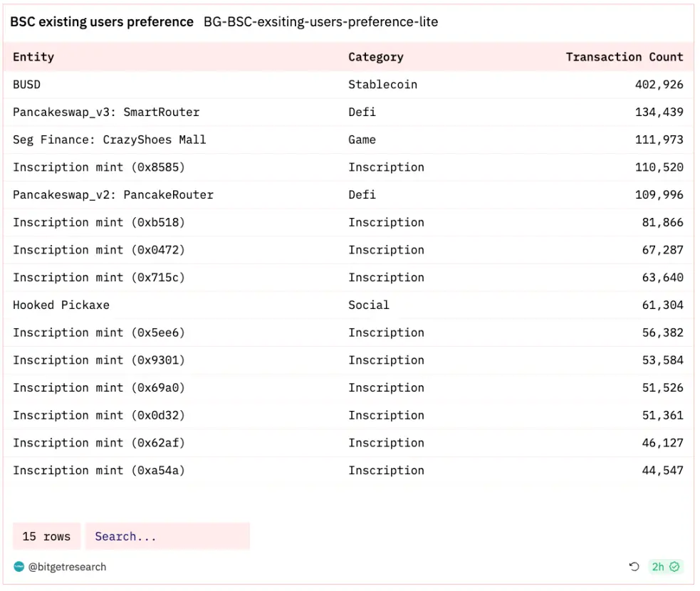Screen dimensions: 700x591
Task: Click the Pancakeswap_v2: PancakeRouter entity
Action: pos(113,194)
